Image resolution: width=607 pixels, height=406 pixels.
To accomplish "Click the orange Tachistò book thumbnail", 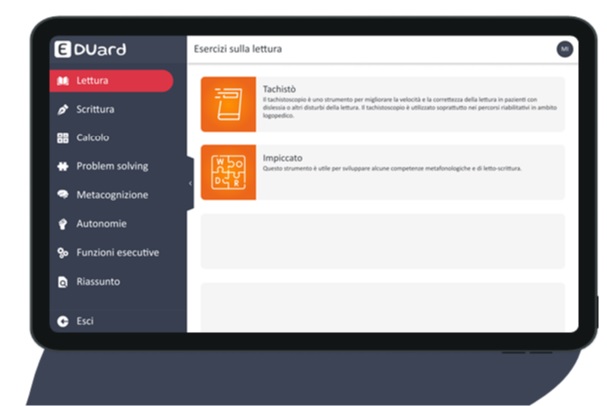I will pos(228,104).
